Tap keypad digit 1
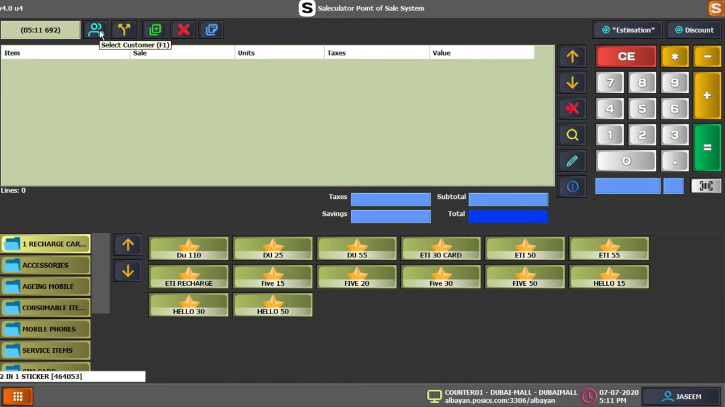The width and height of the screenshot is (725, 407). tap(610, 135)
